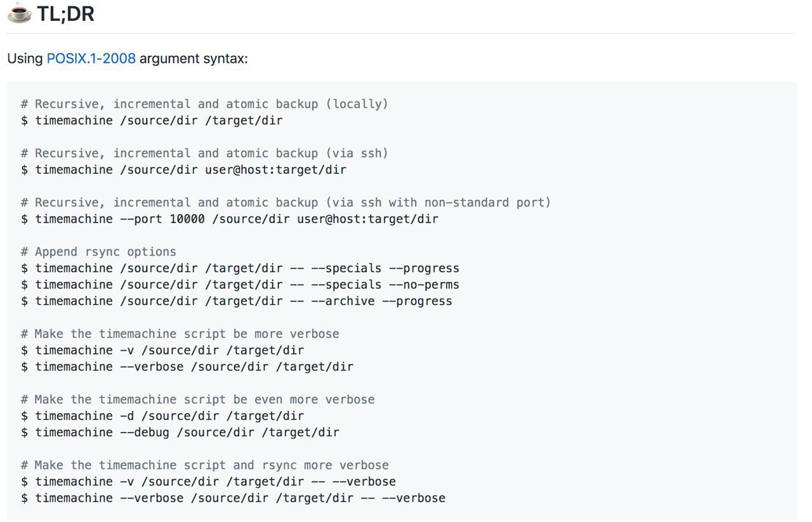Click the local backup comment line
Image resolution: width=812 pixels, height=522 pixels.
[204, 104]
